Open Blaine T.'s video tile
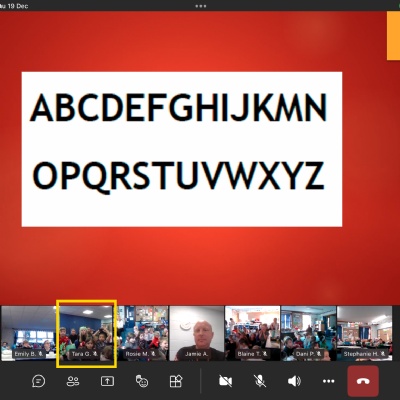Viewport: 400px width, 400px height. click(x=253, y=333)
